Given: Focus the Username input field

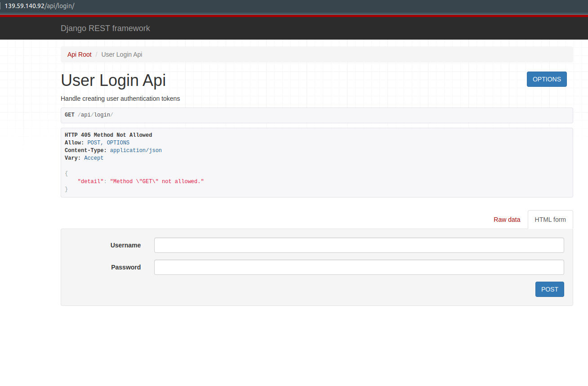Looking at the screenshot, I should point(359,245).
